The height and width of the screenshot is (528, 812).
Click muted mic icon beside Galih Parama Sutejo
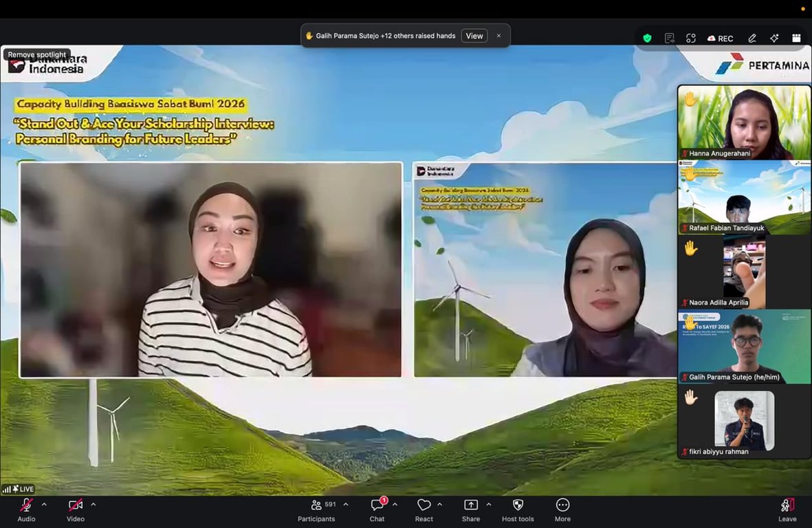(685, 377)
